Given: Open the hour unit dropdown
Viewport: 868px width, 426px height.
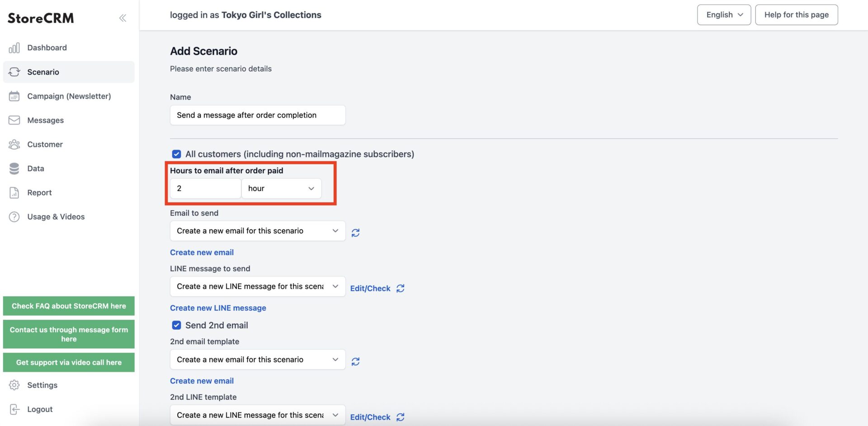Looking at the screenshot, I should click(281, 189).
